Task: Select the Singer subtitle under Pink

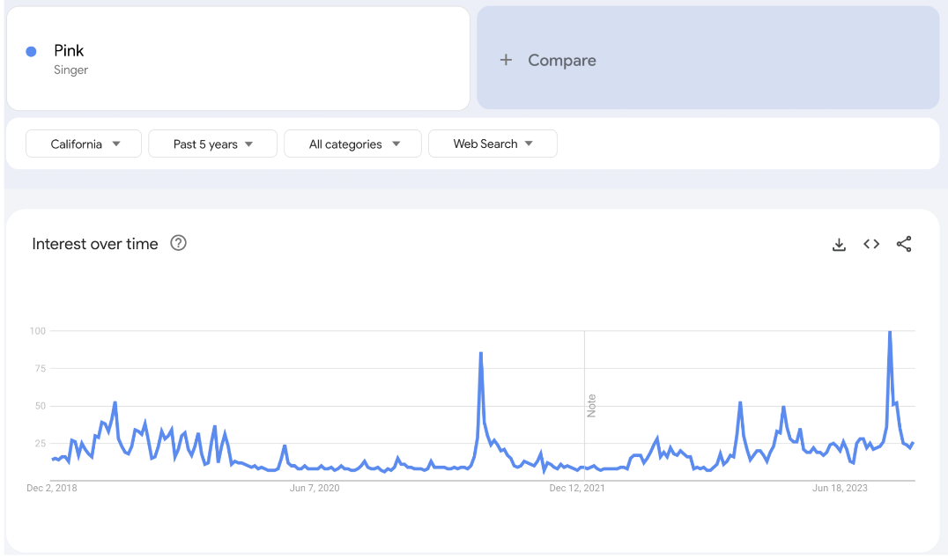Action: click(71, 70)
